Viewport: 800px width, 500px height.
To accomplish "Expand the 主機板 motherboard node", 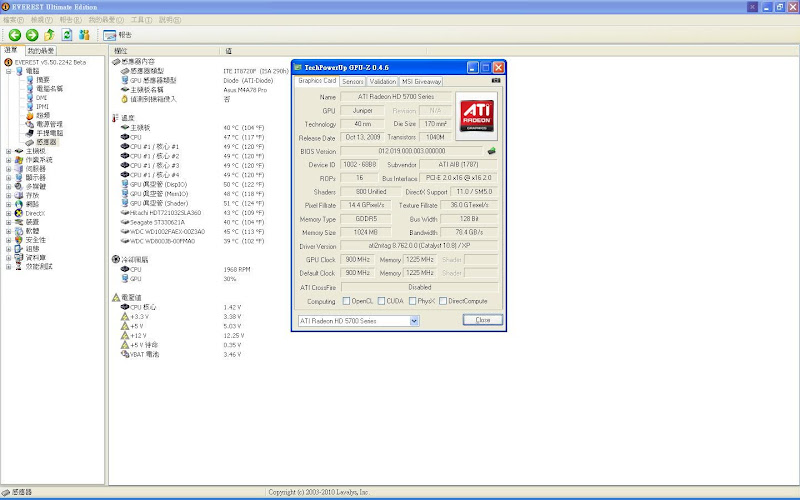I will click(8, 151).
